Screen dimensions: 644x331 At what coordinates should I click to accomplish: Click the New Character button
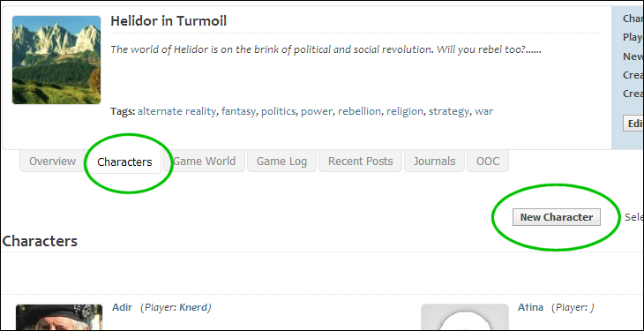[x=557, y=217]
